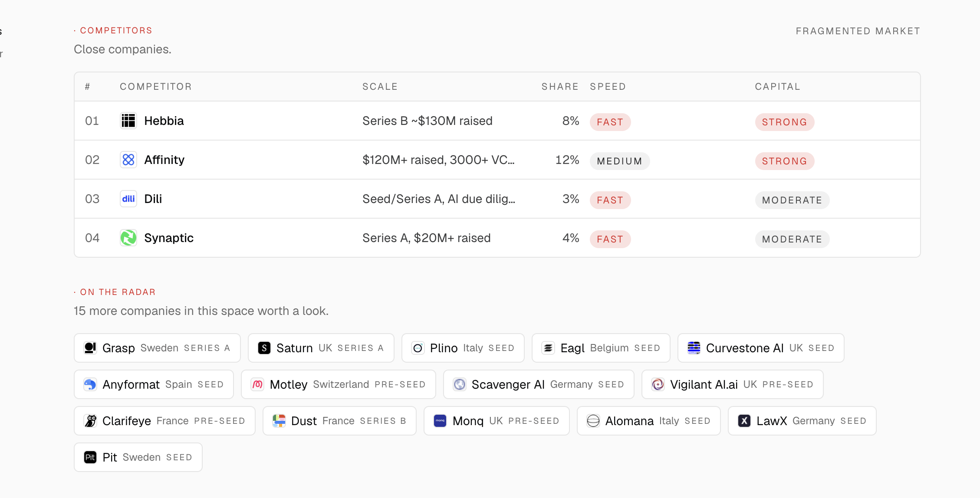The width and height of the screenshot is (980, 498).
Task: Click the 12% share value for Affinity
Action: point(567,160)
